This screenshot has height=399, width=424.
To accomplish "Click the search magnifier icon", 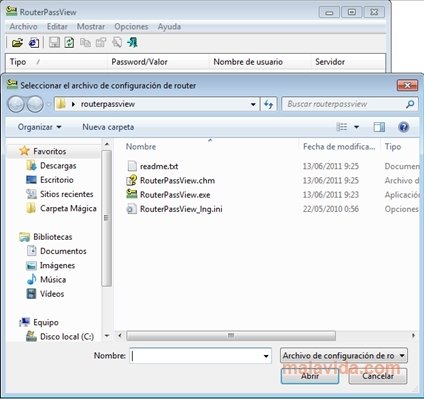I will [410, 104].
